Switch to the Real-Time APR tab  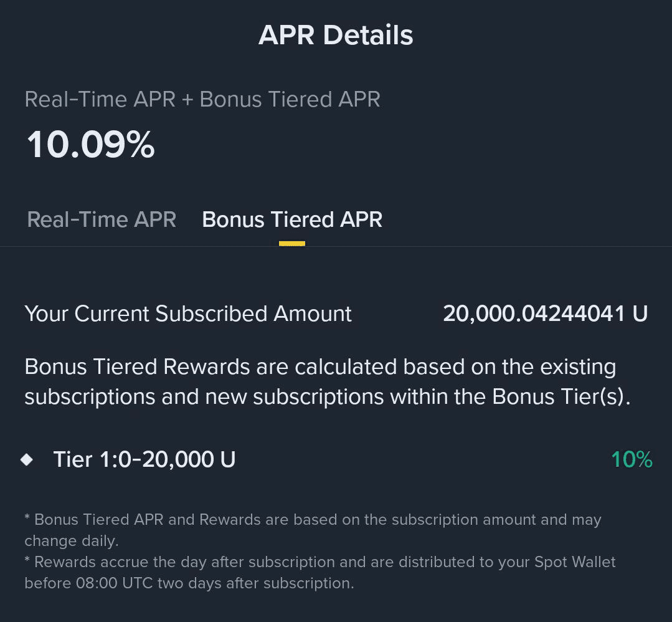click(x=102, y=219)
